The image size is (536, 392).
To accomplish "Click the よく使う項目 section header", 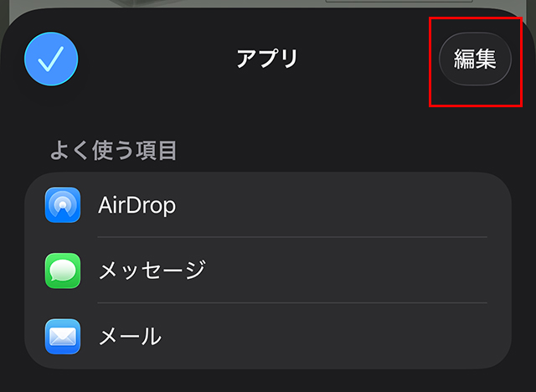I will click(x=114, y=151).
